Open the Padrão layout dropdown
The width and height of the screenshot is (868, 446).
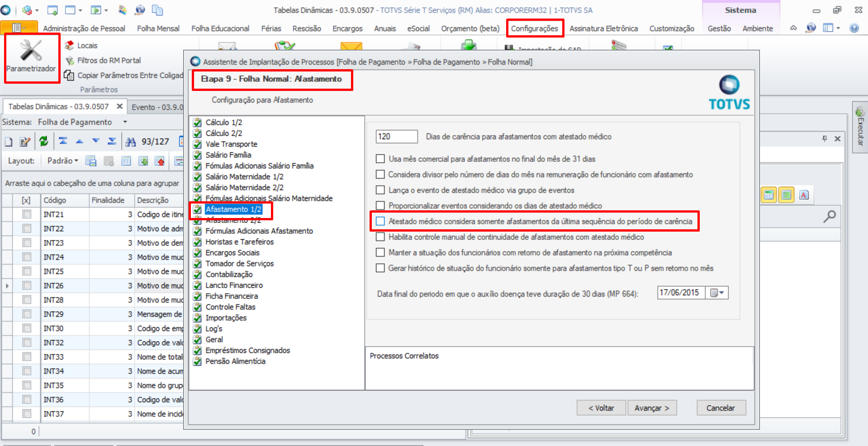pyautogui.click(x=63, y=161)
